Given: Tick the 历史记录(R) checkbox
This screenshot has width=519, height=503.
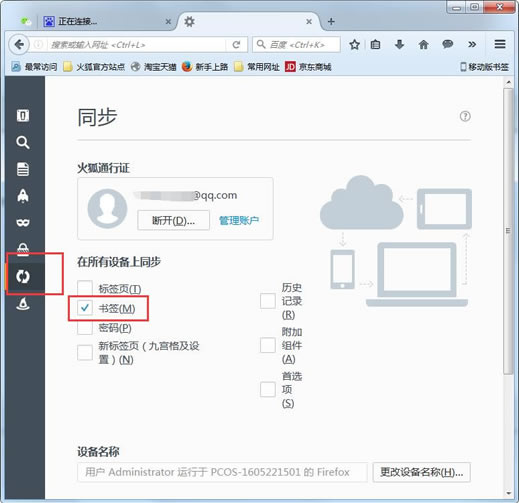Looking at the screenshot, I should click(268, 301).
